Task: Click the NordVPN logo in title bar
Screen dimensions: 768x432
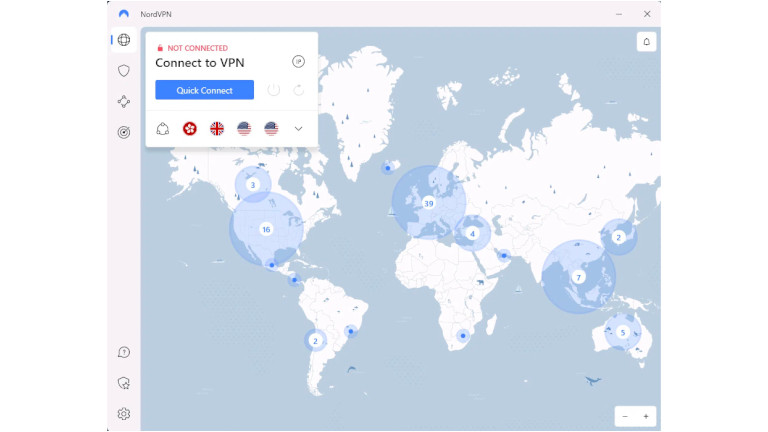Action: point(124,14)
